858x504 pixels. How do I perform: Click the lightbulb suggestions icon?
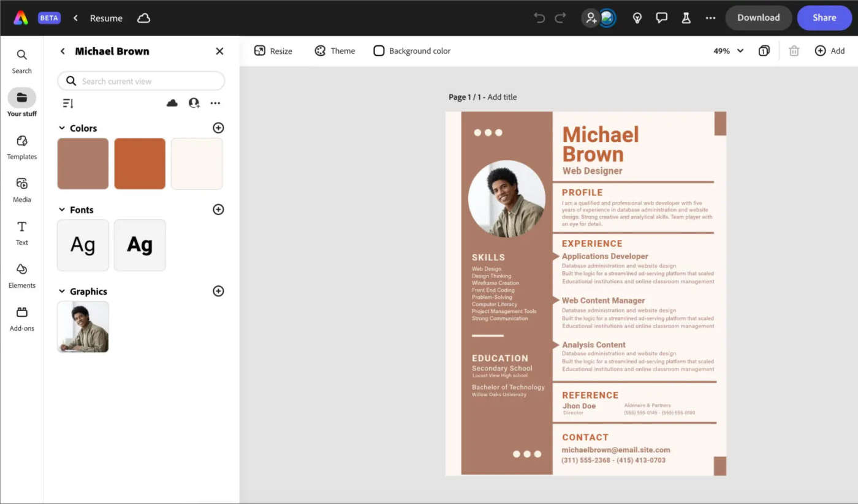637,18
